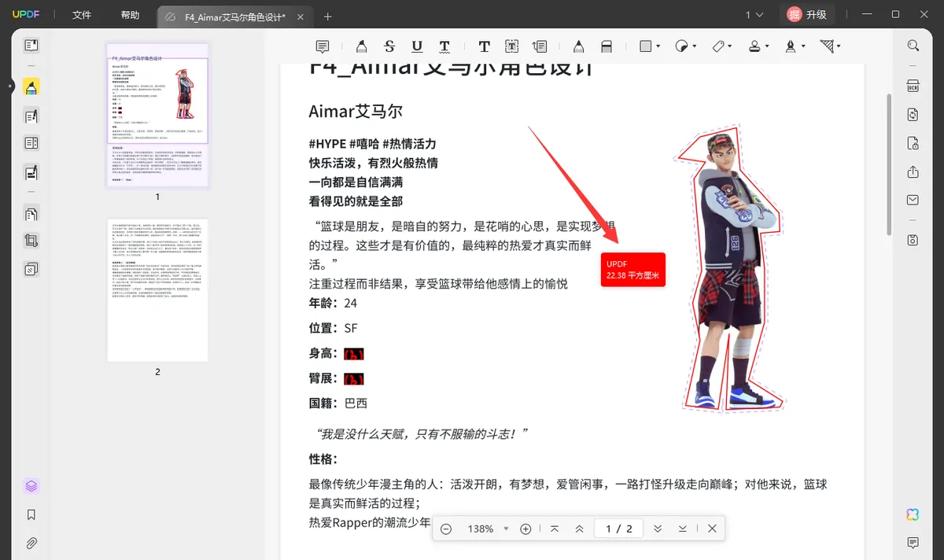Open the UPDF AI assistant icon
This screenshot has width=944, height=560.
(913, 514)
